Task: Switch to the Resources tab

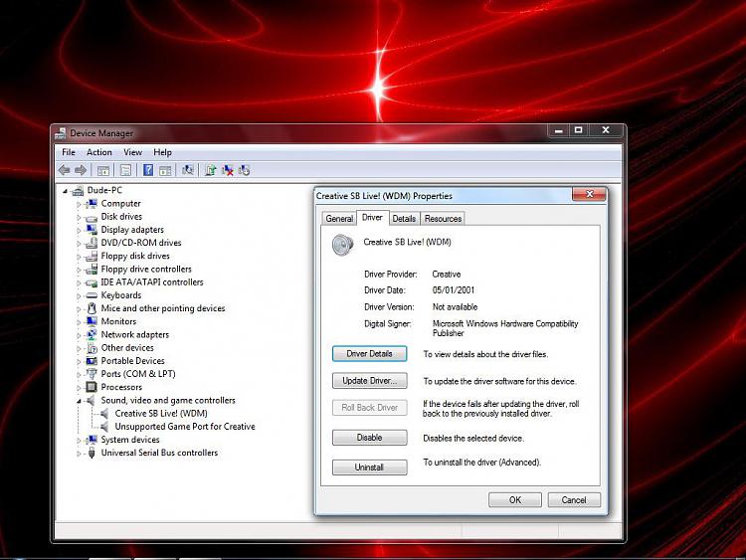Action: (443, 219)
